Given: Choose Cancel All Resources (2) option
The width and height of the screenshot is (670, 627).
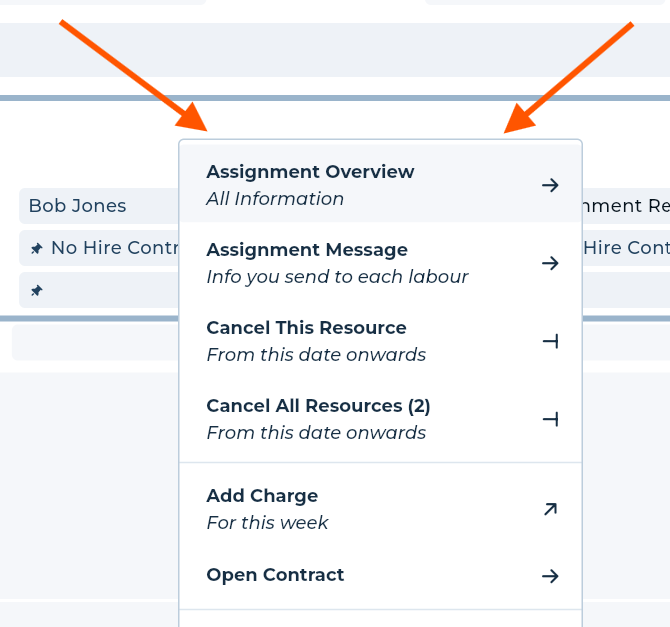Looking at the screenshot, I should pos(380,419).
